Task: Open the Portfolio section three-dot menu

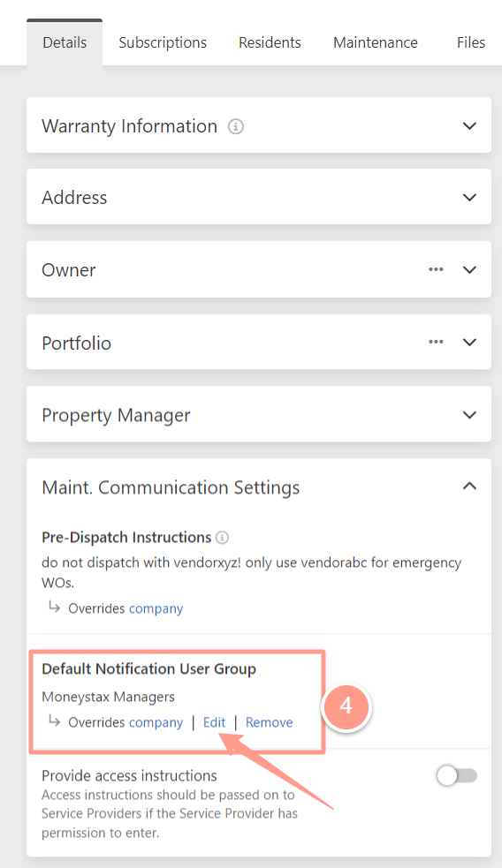Action: pyautogui.click(x=436, y=342)
